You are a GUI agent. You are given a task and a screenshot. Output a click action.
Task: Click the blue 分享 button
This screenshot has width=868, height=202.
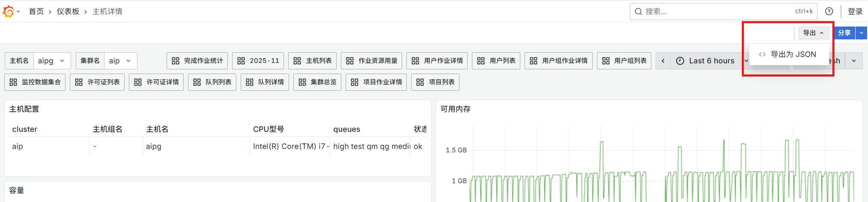point(844,33)
